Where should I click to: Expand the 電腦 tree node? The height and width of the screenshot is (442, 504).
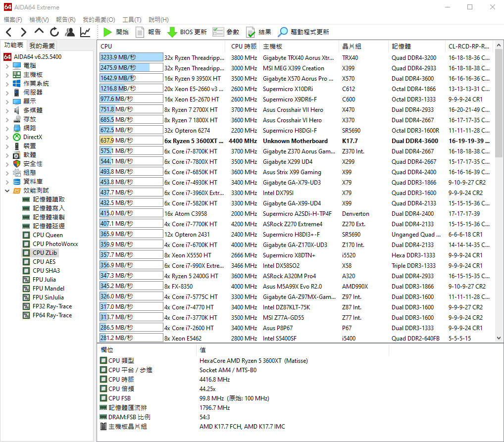(x=7, y=66)
